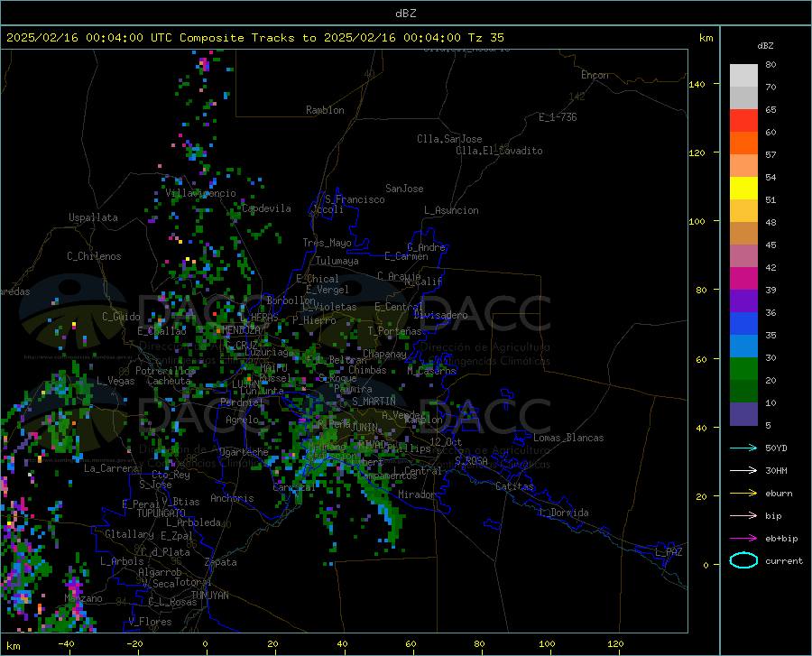Screen dimensions: 812x656
Task: Click the La_Carrera map label
Action: click(x=111, y=468)
